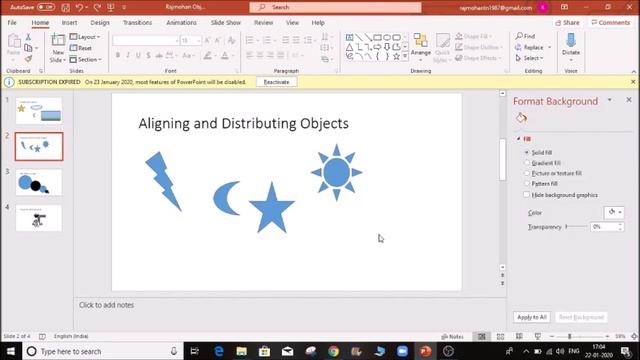Open File Explorer from the taskbar
This screenshot has width=640, height=360.
point(242,351)
